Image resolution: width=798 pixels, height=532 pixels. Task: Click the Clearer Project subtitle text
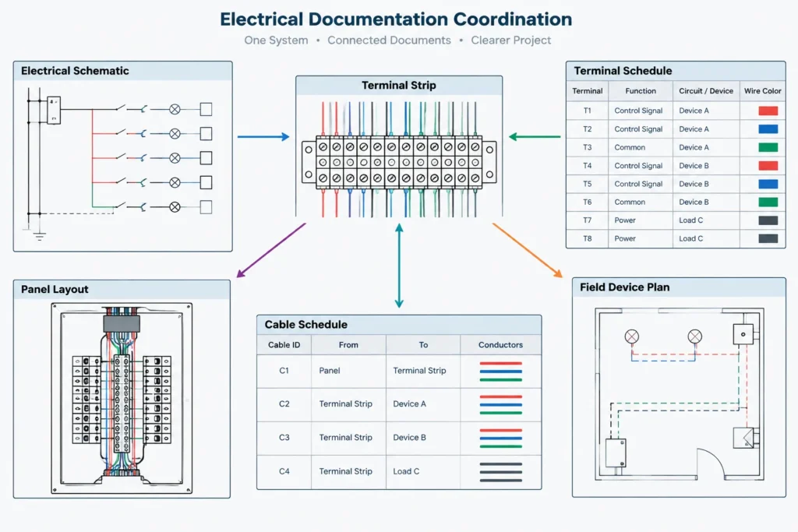[x=511, y=41]
